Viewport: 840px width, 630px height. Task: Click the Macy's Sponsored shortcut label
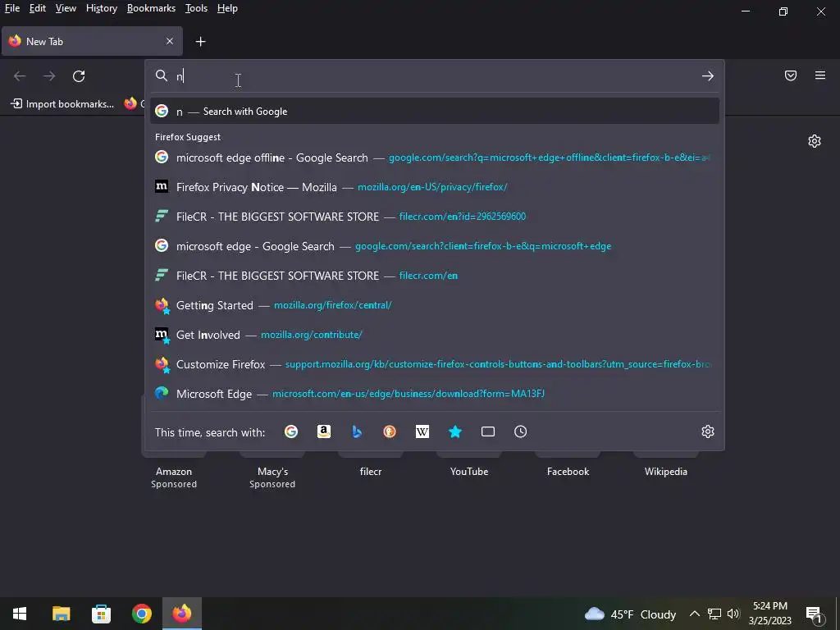[272, 477]
